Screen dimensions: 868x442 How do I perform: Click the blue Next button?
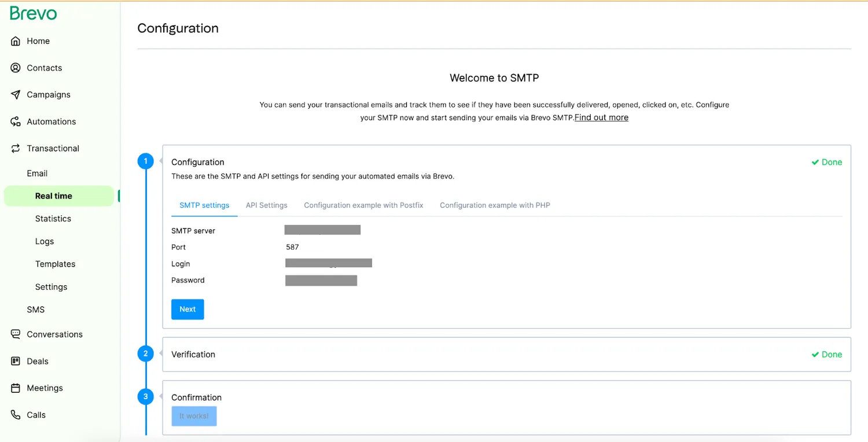point(187,309)
